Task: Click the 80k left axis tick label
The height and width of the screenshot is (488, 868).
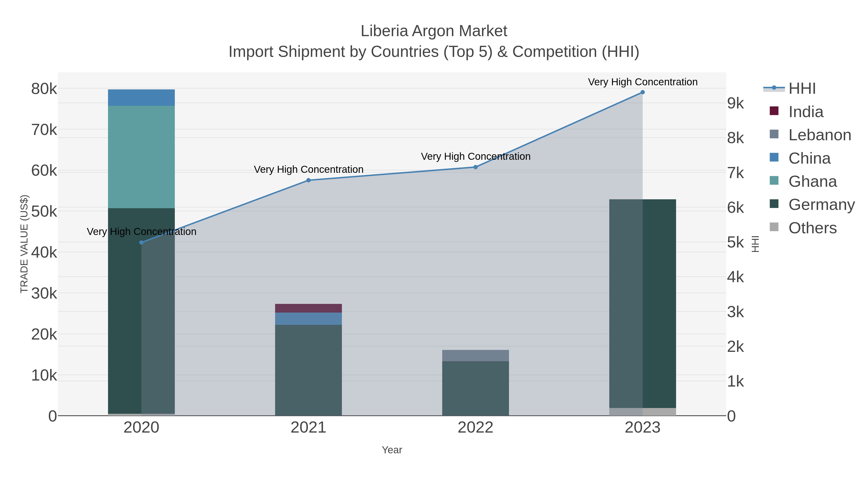Action: [x=44, y=89]
